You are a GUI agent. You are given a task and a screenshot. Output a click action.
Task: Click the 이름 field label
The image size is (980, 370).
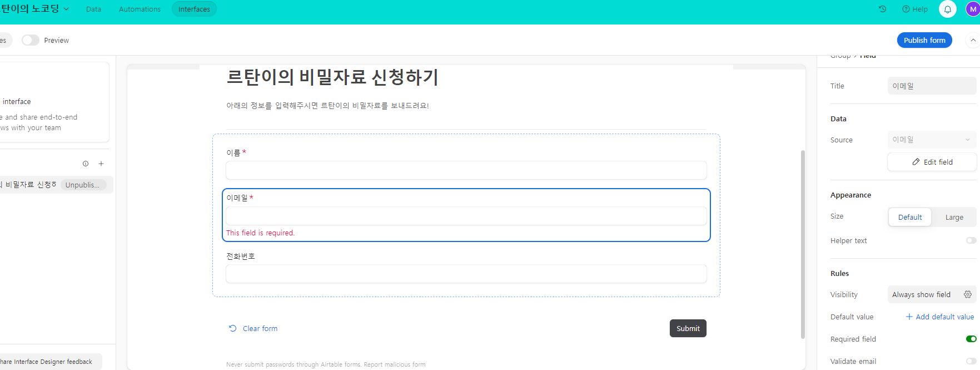coord(233,152)
